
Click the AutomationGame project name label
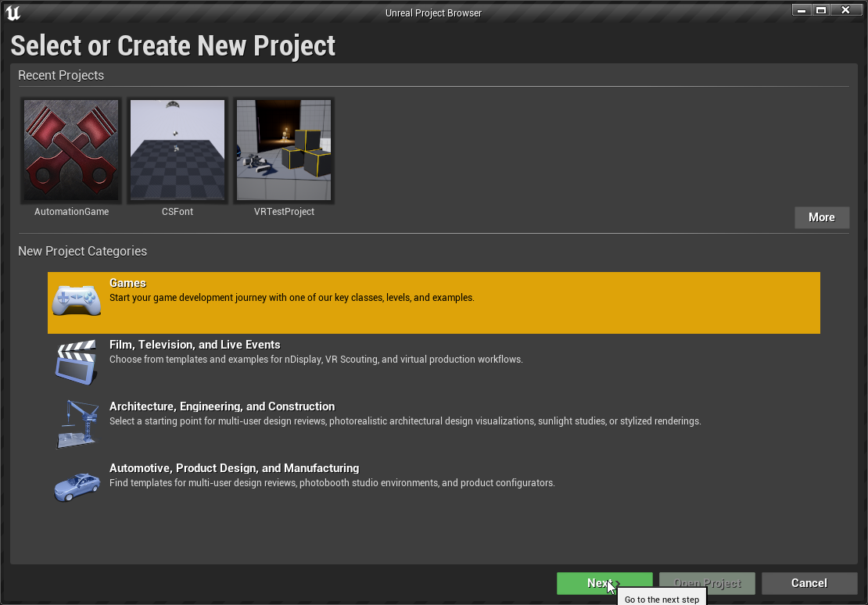pyautogui.click(x=71, y=212)
